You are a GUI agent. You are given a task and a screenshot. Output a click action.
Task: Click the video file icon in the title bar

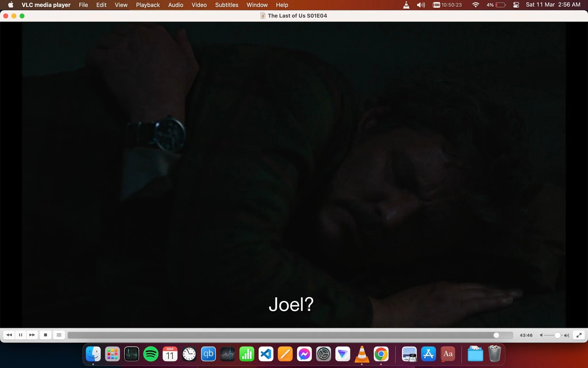point(263,16)
